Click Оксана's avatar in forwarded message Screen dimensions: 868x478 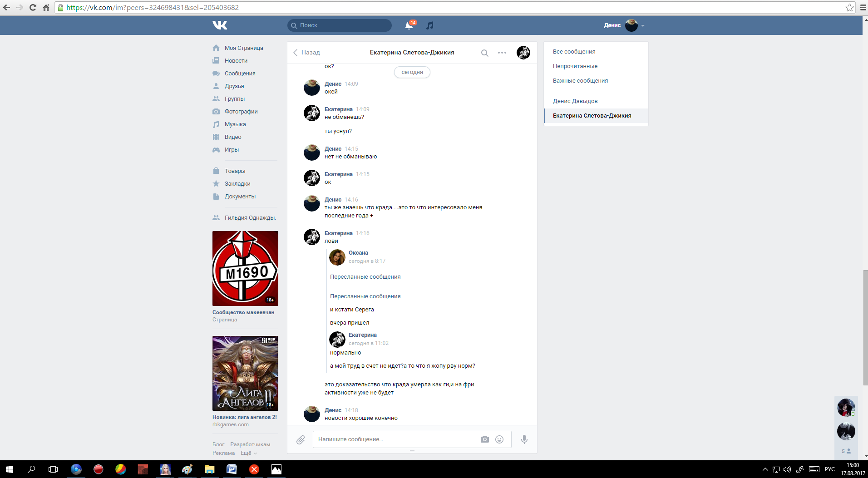point(337,257)
